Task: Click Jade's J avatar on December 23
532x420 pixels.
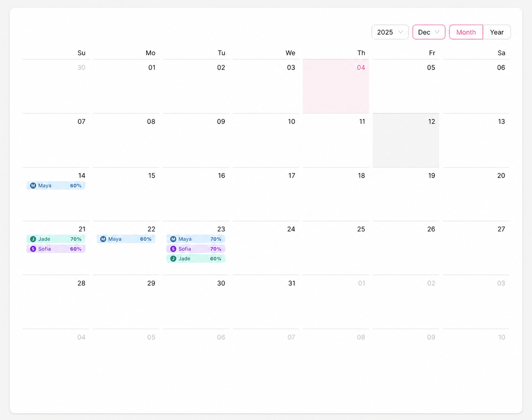Action: (x=173, y=259)
